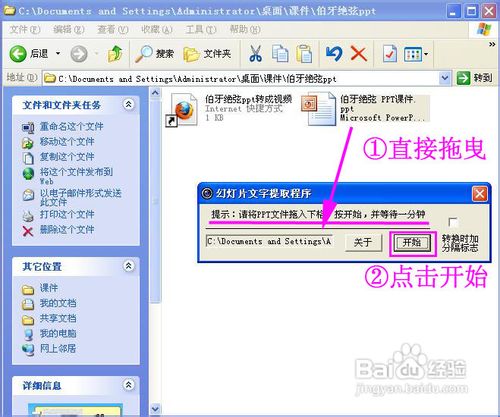Open the Views dropdown button
The height and width of the screenshot is (417, 500).
point(416,54)
